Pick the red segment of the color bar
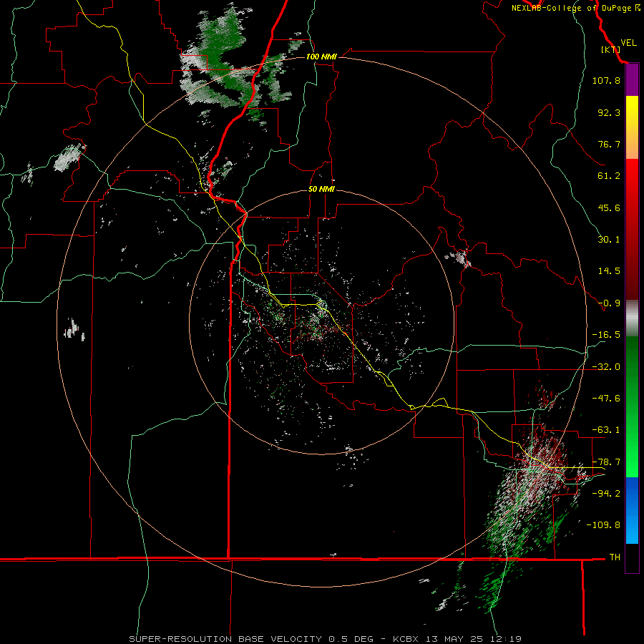The height and width of the screenshot is (644, 644). coord(632,229)
